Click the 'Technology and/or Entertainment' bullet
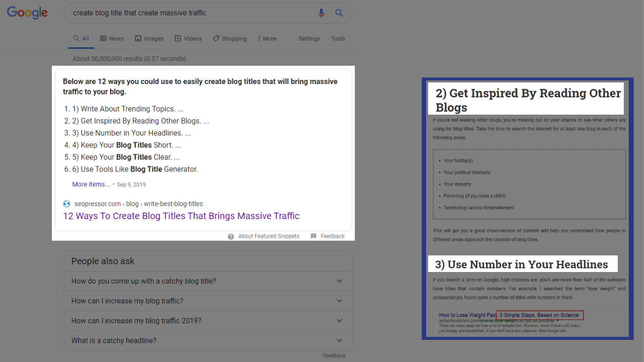Viewport: 644px width, 362px height. pos(479,207)
